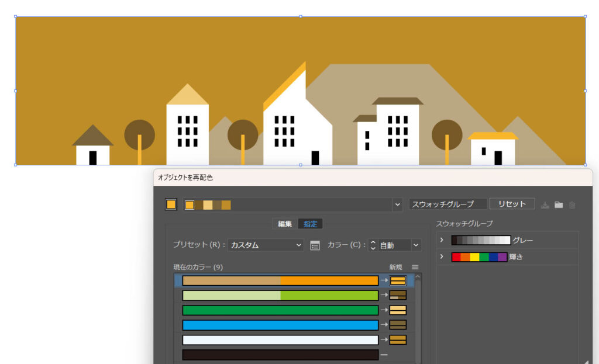599x364 pixels.
Task: Click the new color group folder icon
Action: 559,204
